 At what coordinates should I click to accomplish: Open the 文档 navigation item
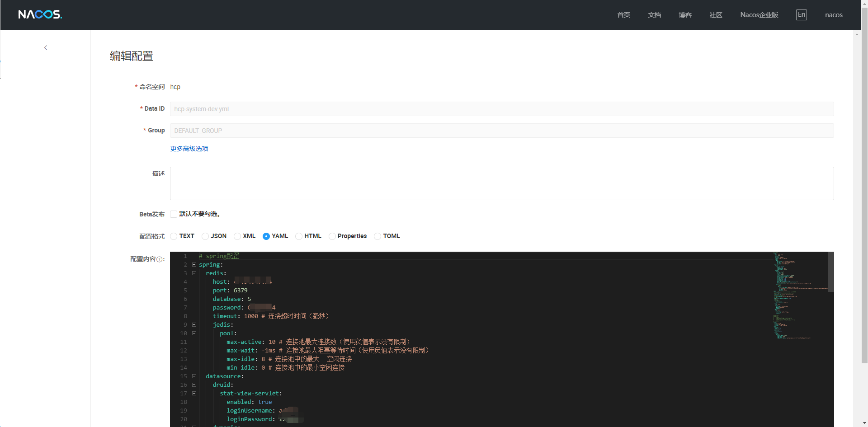(654, 15)
